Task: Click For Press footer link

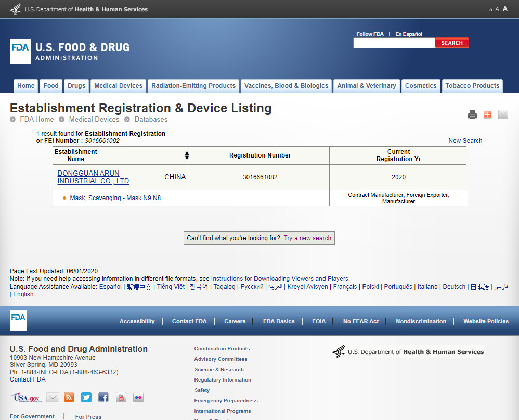Action: tap(88, 417)
